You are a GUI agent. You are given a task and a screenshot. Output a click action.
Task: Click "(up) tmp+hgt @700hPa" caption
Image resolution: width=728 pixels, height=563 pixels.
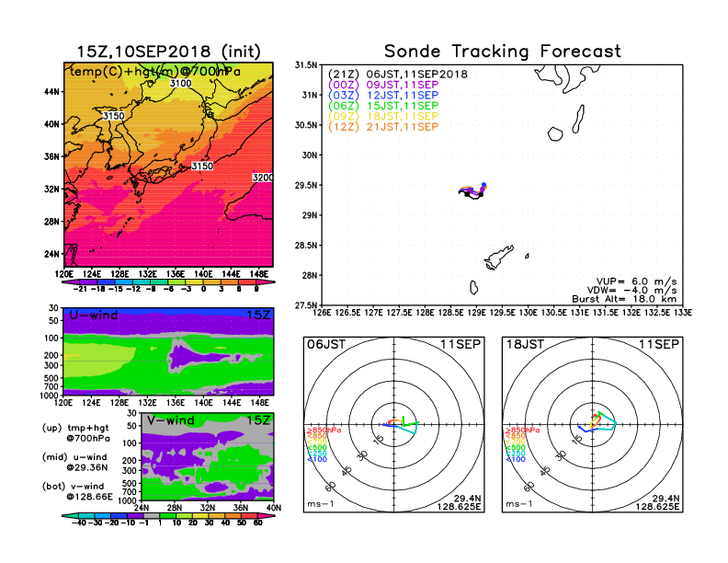[x=76, y=433]
